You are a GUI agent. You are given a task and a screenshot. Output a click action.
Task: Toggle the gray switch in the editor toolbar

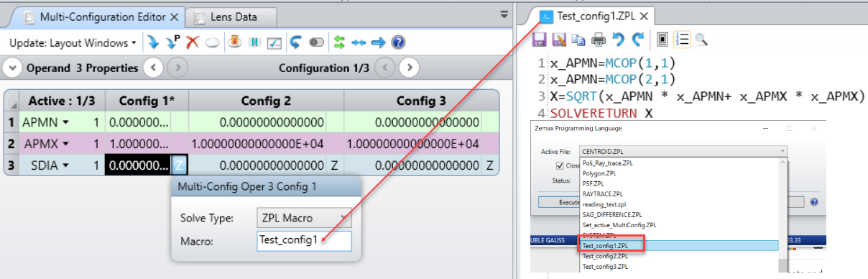pyautogui.click(x=316, y=42)
